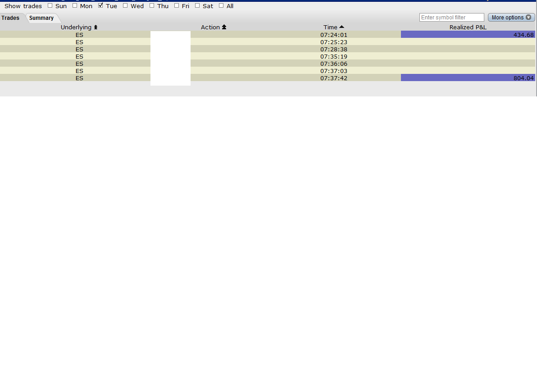Select the trade time 07:25:23
537x392 pixels.
click(334, 42)
